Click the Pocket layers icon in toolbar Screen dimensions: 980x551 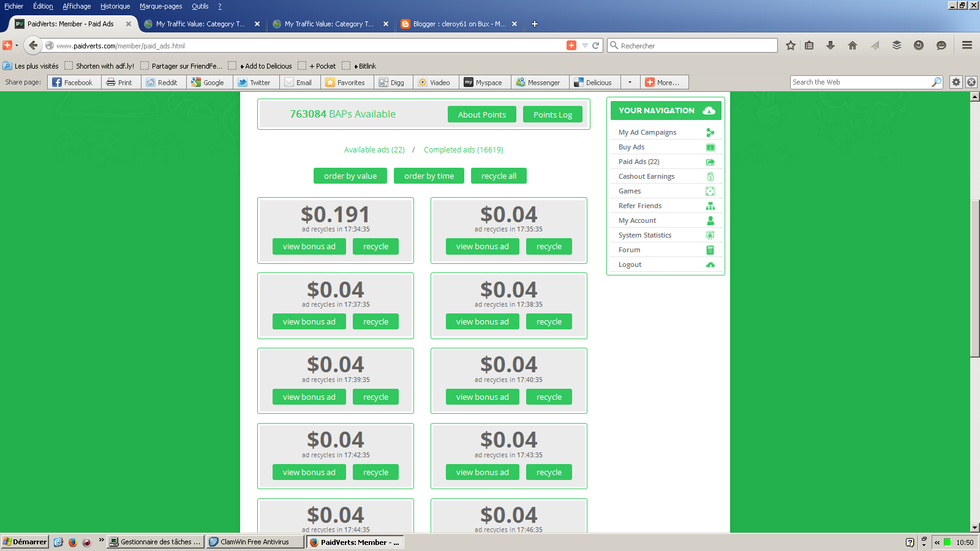[897, 45]
